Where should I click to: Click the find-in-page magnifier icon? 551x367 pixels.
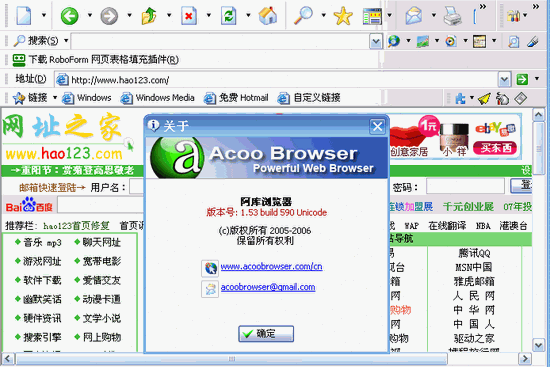[x=514, y=41]
